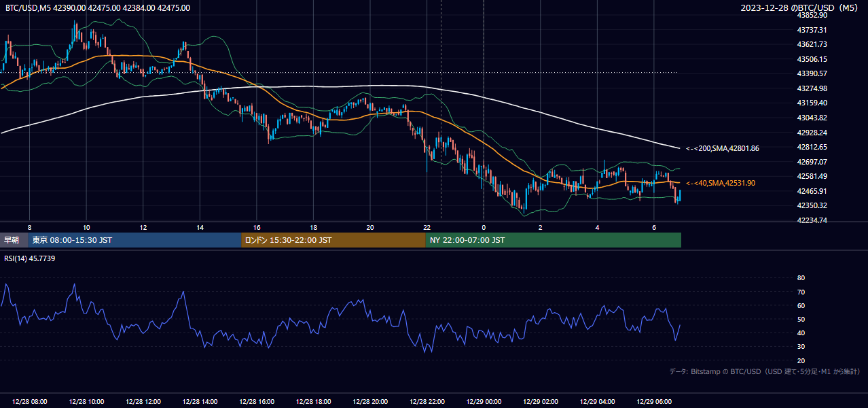Click the 12/28 16:00 date label
The height and width of the screenshot is (408, 868).
257,402
